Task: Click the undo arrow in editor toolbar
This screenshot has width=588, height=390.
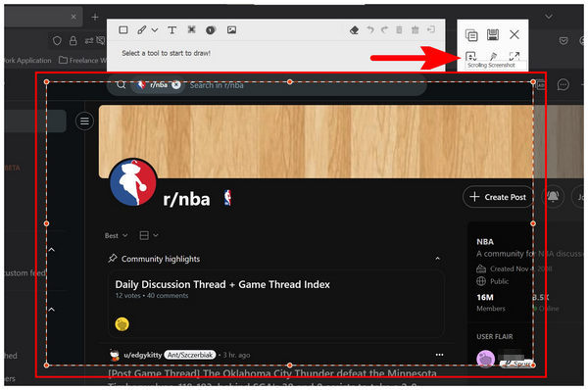Action: (x=370, y=29)
